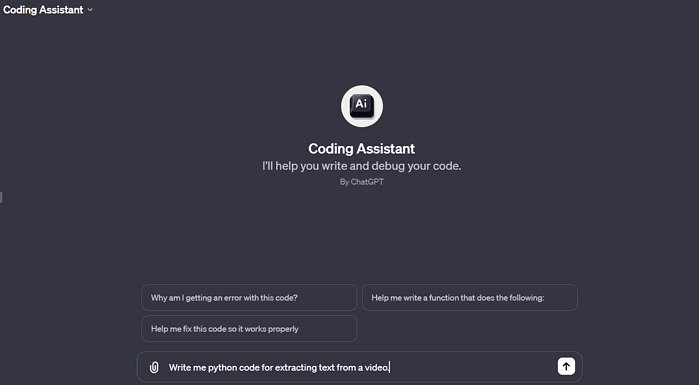Place cursor after "video." in the prompt
Screen dimensions: 699x385
click(391, 368)
